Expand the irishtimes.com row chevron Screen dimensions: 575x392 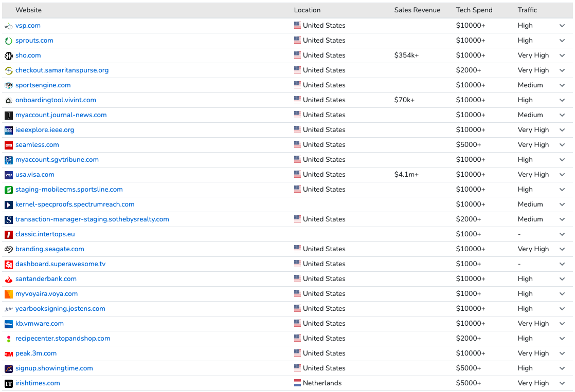(x=562, y=383)
